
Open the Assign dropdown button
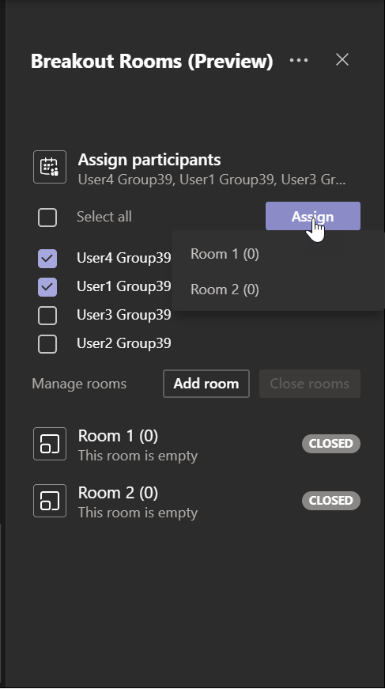313,216
